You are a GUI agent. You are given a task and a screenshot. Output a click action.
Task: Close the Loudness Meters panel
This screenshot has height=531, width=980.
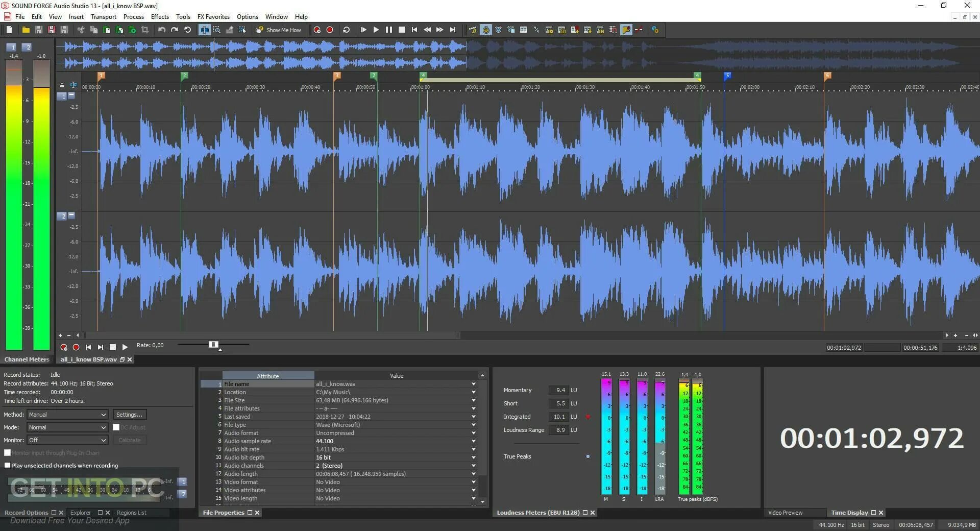tap(593, 513)
